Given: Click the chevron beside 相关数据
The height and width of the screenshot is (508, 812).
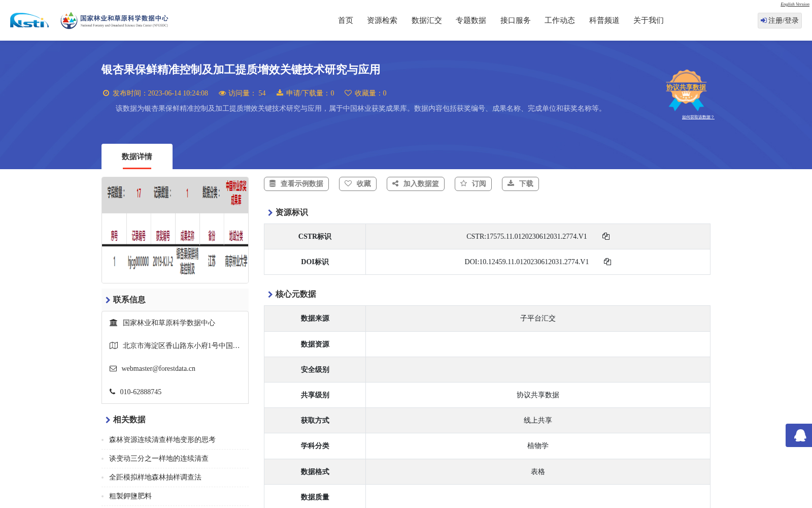Looking at the screenshot, I should pyautogui.click(x=108, y=420).
